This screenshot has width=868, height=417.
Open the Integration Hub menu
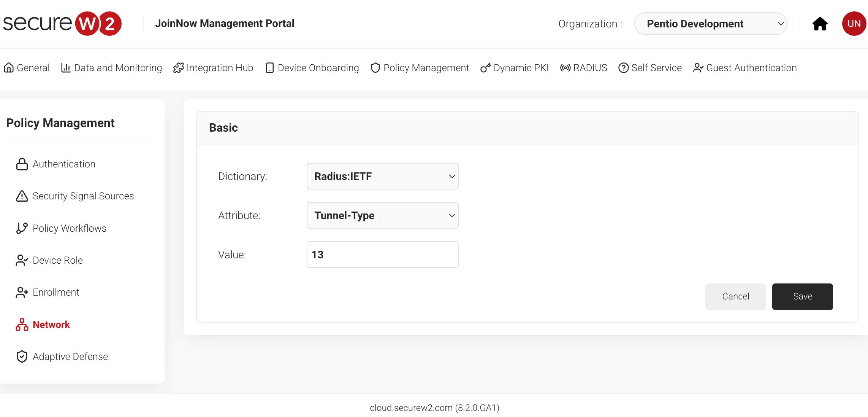pyautogui.click(x=213, y=68)
